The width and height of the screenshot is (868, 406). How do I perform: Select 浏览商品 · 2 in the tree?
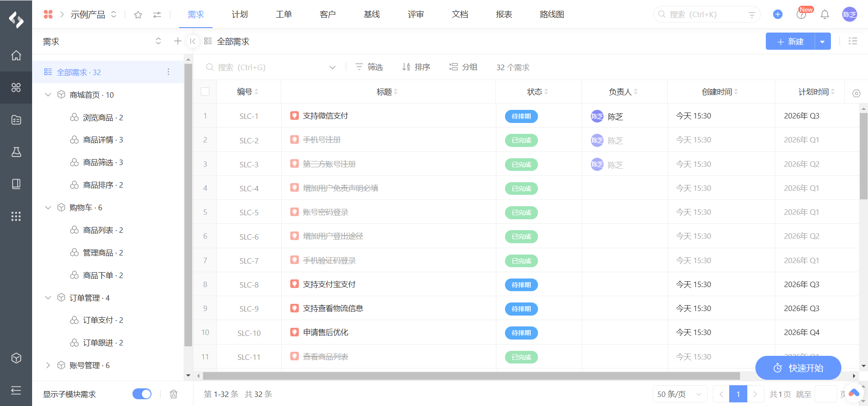tap(103, 118)
